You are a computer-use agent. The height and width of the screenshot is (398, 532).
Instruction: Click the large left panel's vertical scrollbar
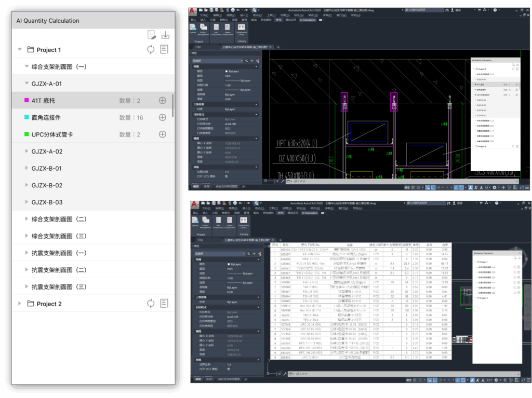173,105
